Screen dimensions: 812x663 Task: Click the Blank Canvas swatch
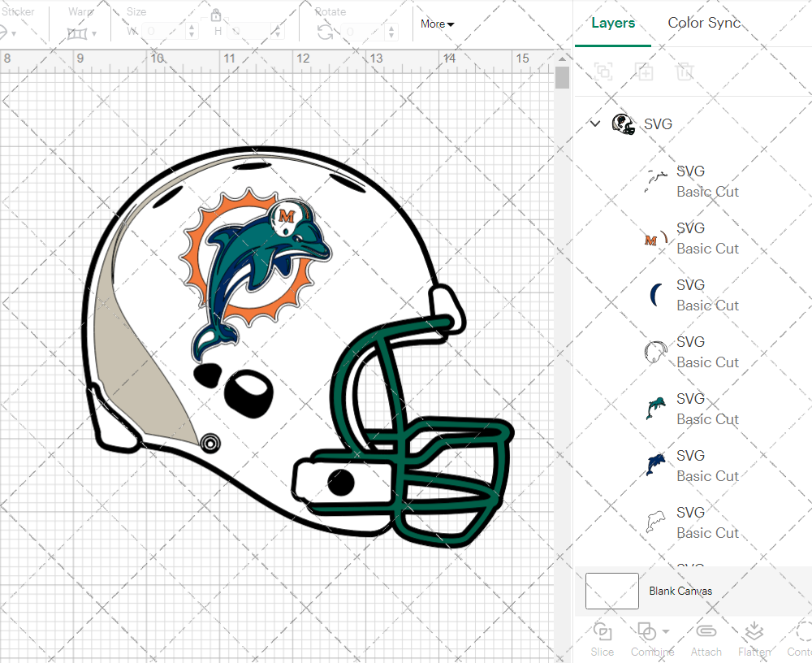pos(612,591)
